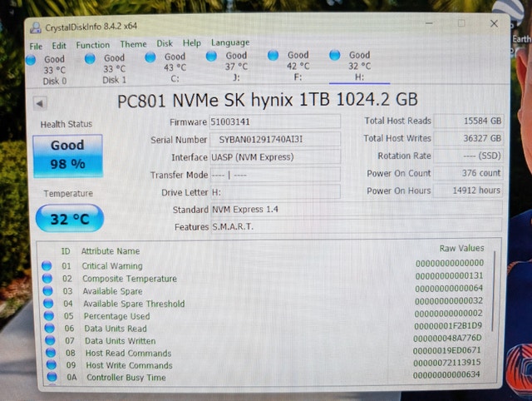532x401 pixels.
Task: Go to previous disk with left arrow
Action: 40,103
